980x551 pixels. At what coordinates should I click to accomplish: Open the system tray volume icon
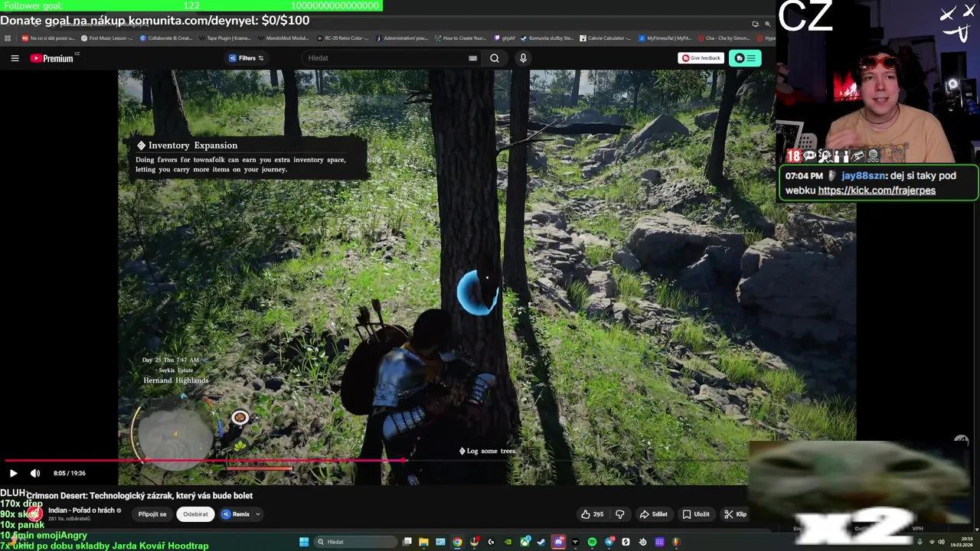(x=941, y=542)
